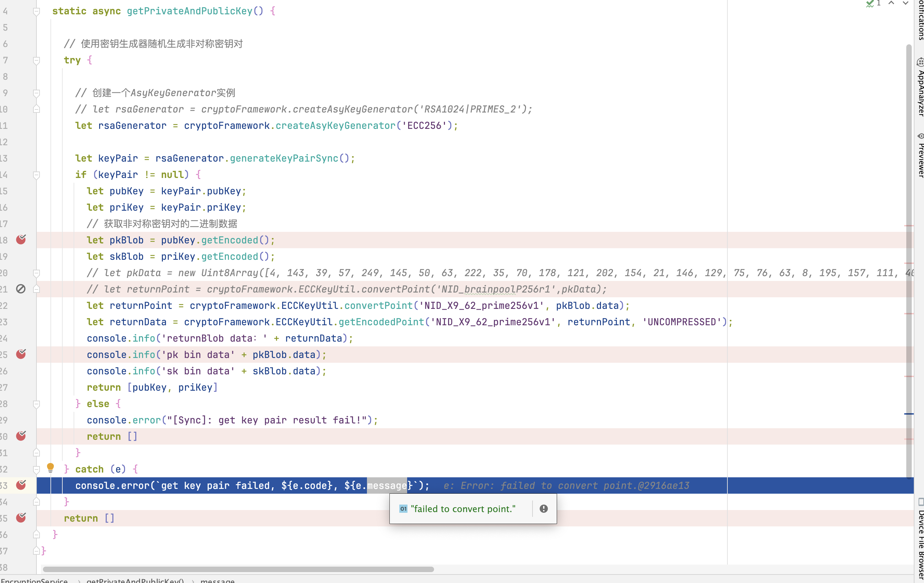Go to previous highlighted problem arrow
The height and width of the screenshot is (583, 924).
point(891,3)
